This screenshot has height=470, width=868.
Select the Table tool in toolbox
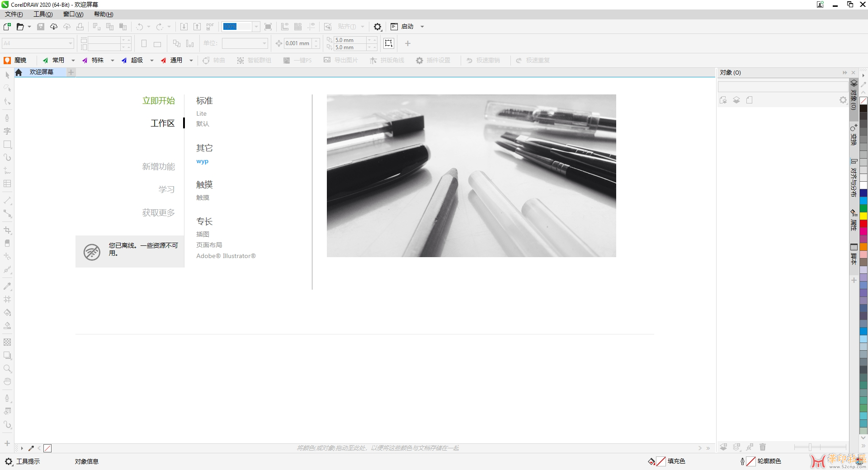pyautogui.click(x=7, y=183)
